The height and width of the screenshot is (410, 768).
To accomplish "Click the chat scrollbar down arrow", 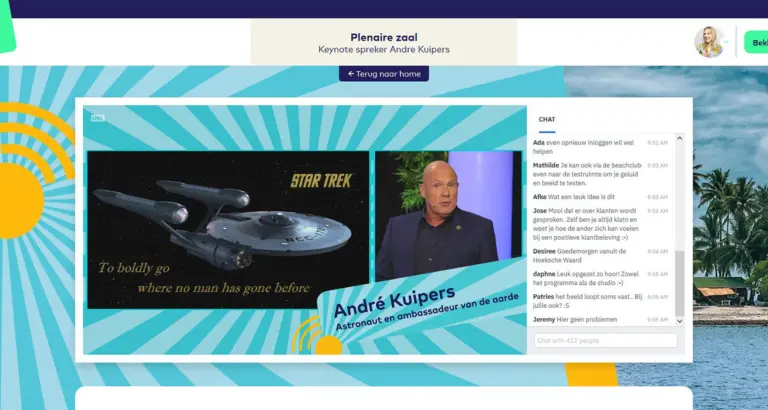I will 679,321.
